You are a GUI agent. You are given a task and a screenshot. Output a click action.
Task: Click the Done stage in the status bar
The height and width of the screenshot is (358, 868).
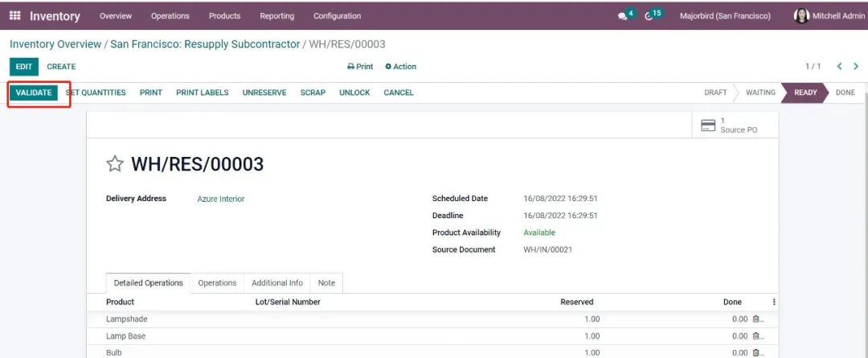845,93
